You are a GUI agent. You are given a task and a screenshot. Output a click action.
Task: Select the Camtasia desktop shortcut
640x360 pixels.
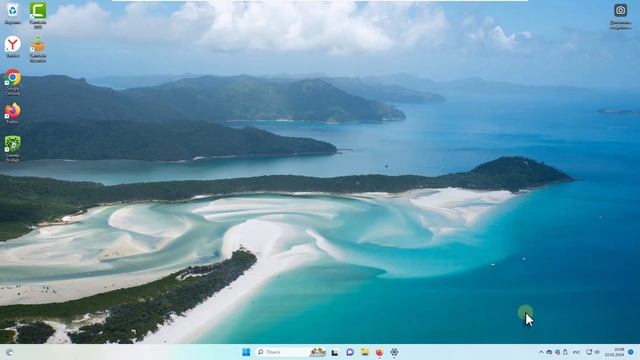(38, 15)
